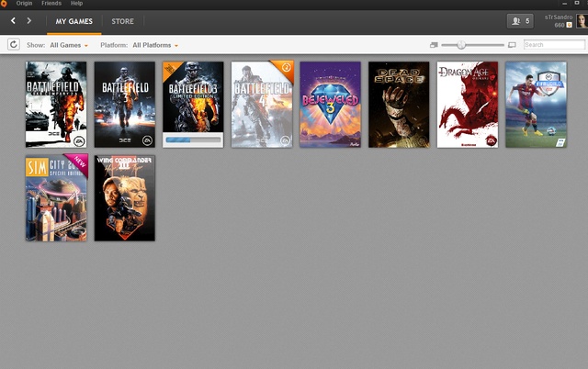This screenshot has height=369, width=588.
Task: Go forward with the right arrow
Action: coord(28,20)
